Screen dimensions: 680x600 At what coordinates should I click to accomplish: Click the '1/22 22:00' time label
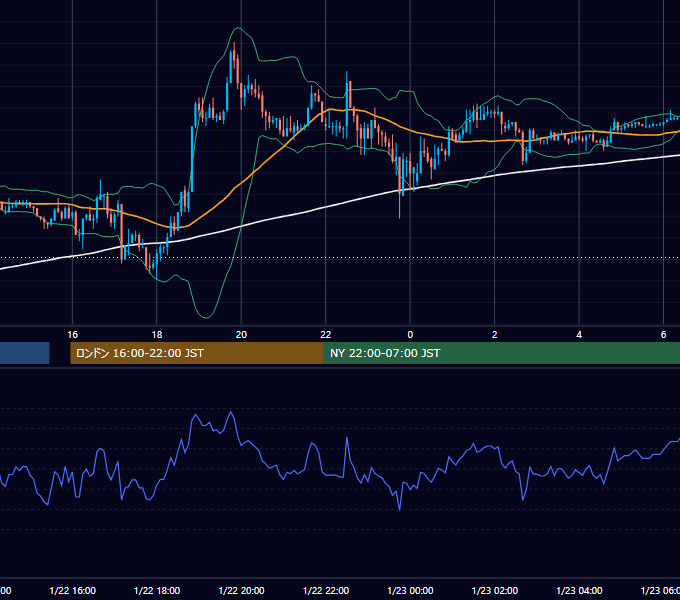(326, 590)
